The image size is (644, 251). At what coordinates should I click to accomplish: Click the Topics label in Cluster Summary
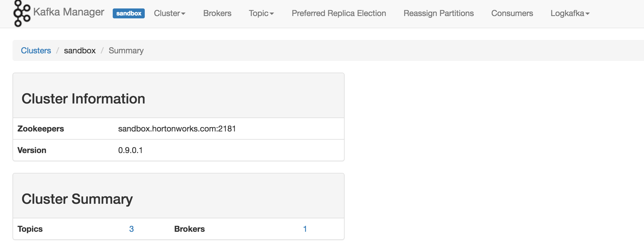30,229
